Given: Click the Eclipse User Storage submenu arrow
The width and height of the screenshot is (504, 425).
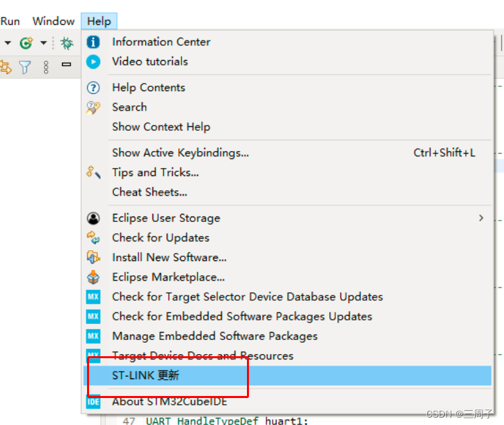Looking at the screenshot, I should [x=481, y=218].
